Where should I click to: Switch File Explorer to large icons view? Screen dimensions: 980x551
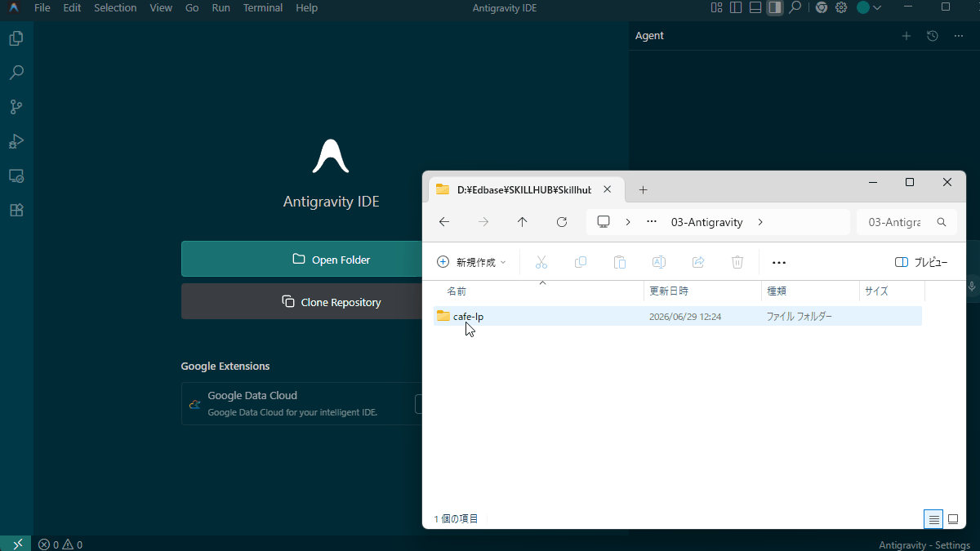(952, 519)
